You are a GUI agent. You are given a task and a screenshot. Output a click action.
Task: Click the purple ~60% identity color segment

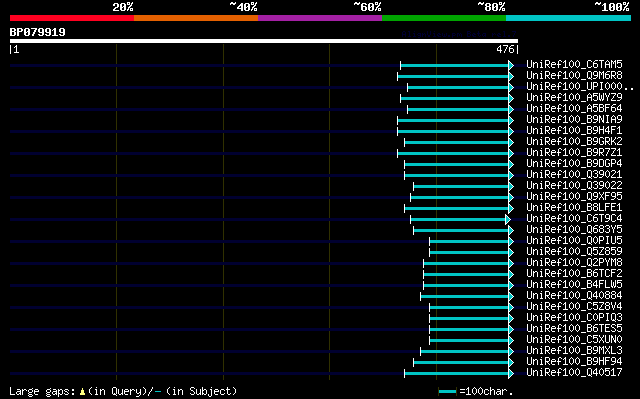pyautogui.click(x=320, y=18)
